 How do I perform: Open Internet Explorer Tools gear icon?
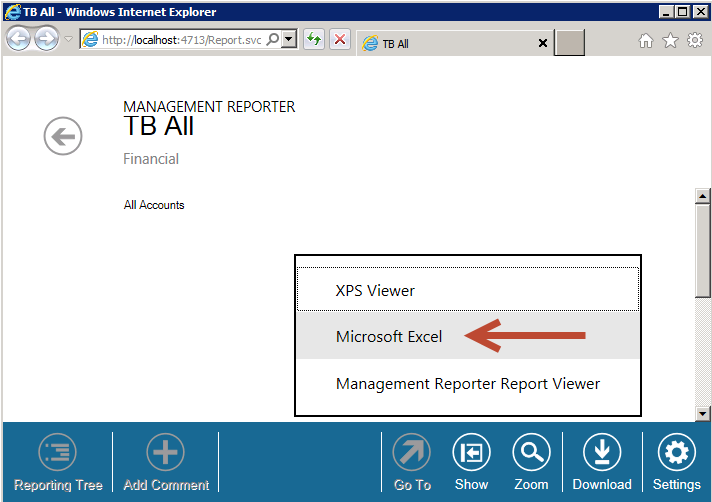click(695, 40)
